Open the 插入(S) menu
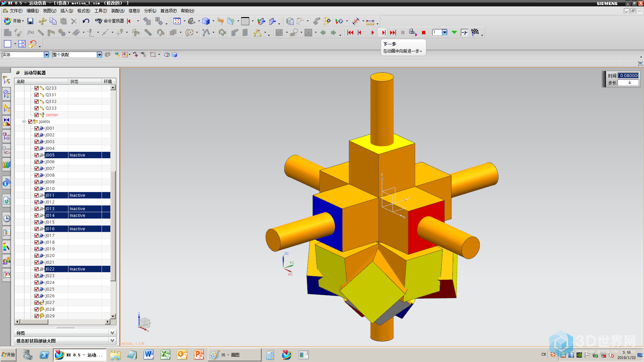The width and height of the screenshot is (644, 362). point(66,11)
